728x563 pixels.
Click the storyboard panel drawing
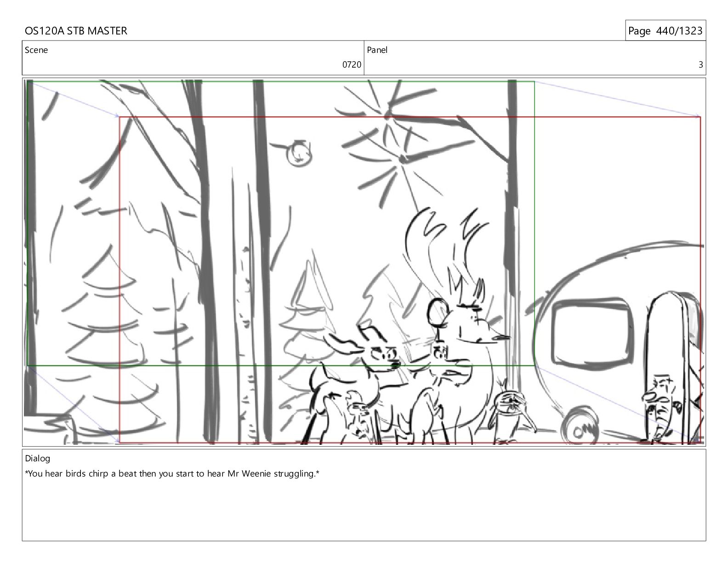[x=364, y=262]
